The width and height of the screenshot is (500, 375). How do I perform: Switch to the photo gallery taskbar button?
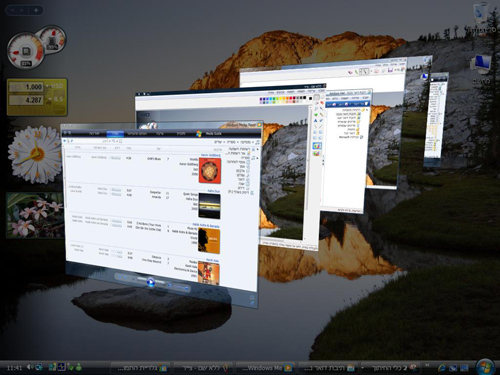click(x=140, y=368)
